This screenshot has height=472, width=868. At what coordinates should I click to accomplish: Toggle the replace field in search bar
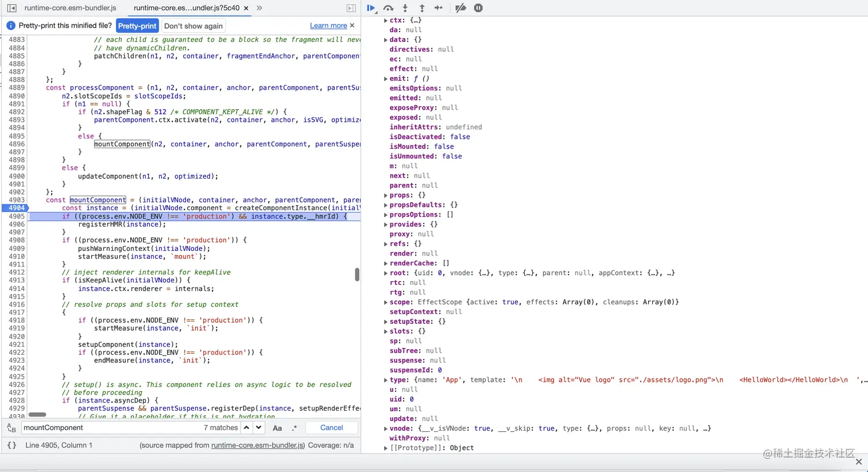(x=11, y=428)
